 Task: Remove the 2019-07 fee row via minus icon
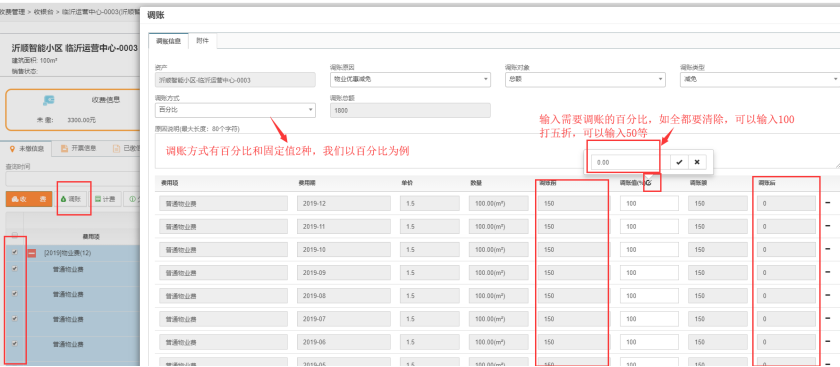pos(828,319)
